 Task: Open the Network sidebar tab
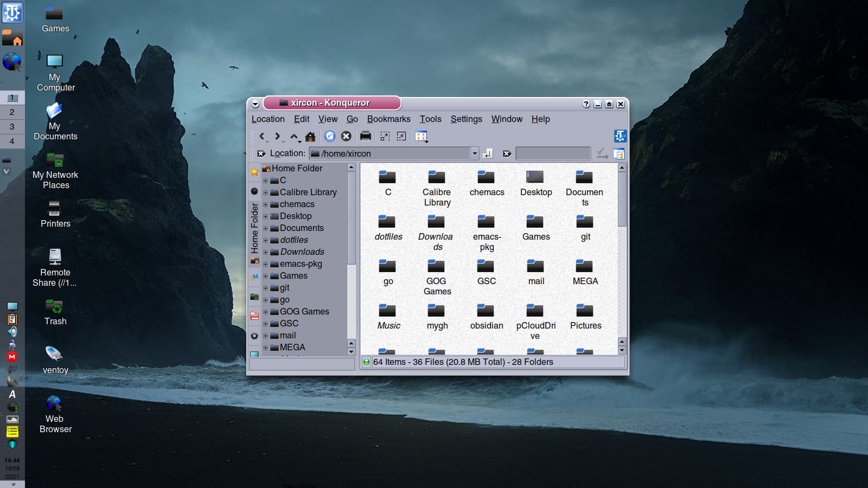coord(254,297)
